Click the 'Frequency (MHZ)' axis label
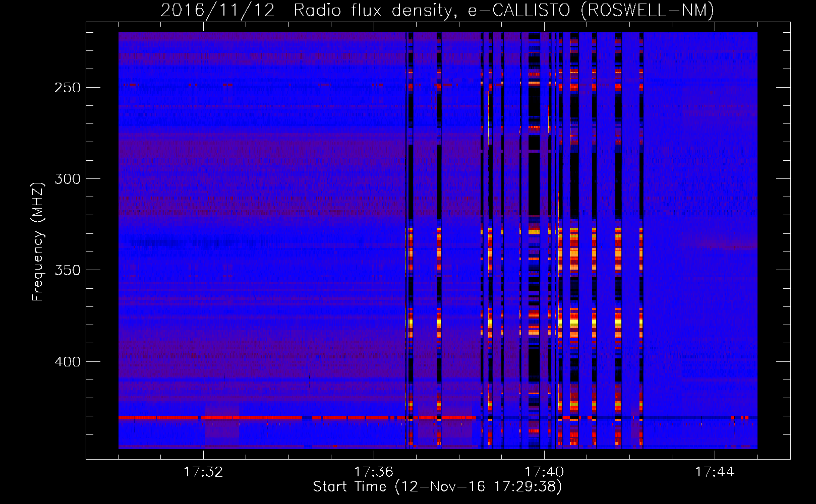This screenshot has width=816, height=504. pos(38,242)
